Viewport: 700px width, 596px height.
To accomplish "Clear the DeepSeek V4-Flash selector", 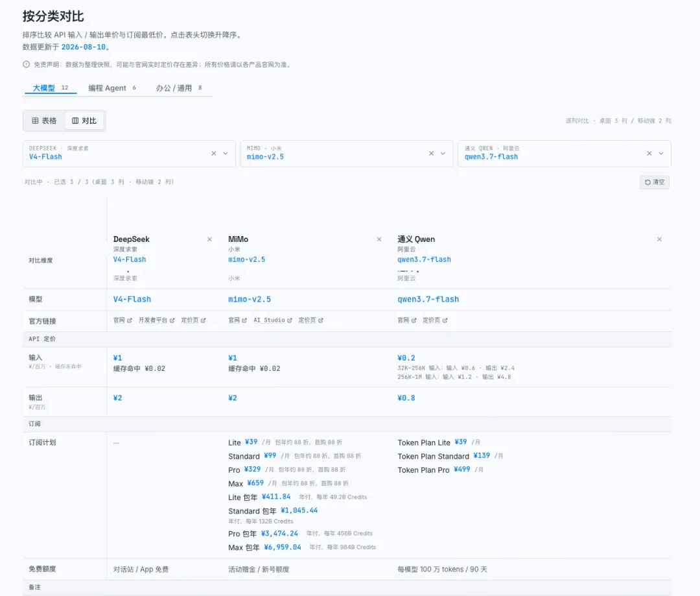I will (214, 153).
